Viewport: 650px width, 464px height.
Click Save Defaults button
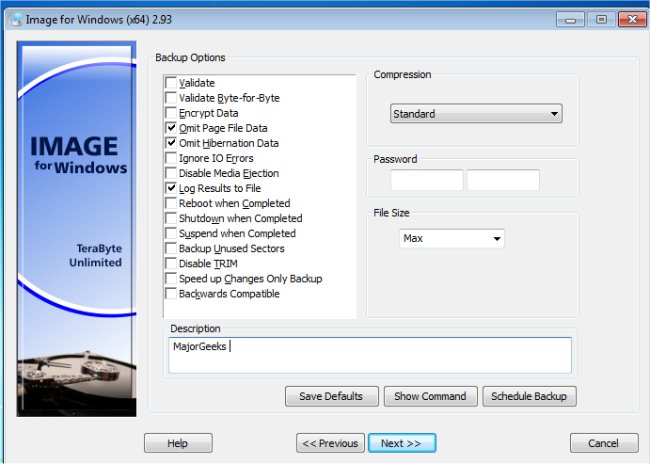[x=332, y=396]
